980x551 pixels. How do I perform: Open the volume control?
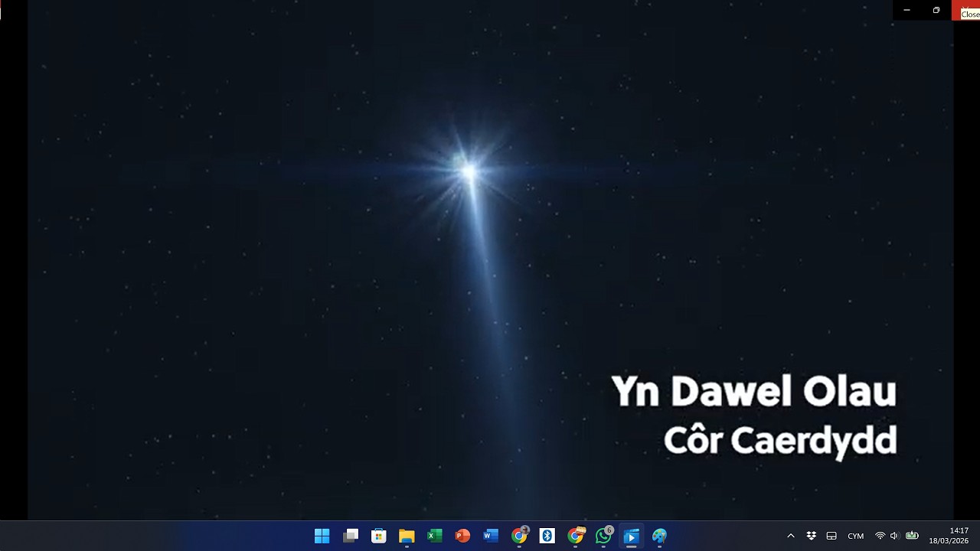click(893, 536)
